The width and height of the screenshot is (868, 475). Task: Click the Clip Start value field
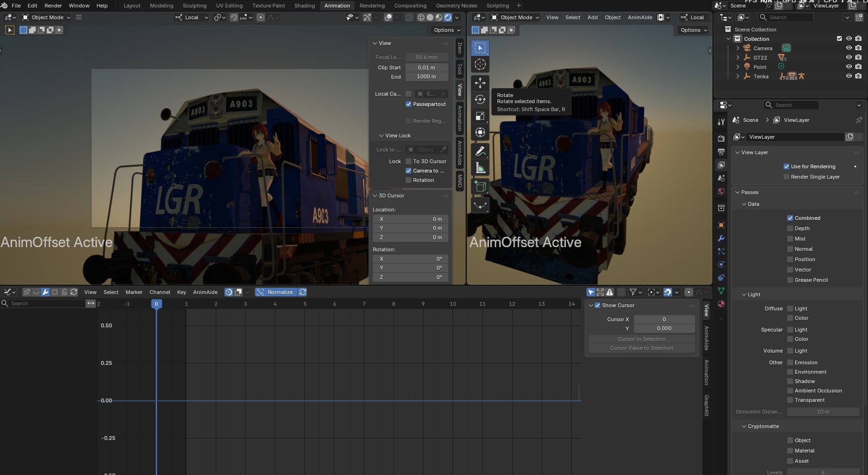426,68
